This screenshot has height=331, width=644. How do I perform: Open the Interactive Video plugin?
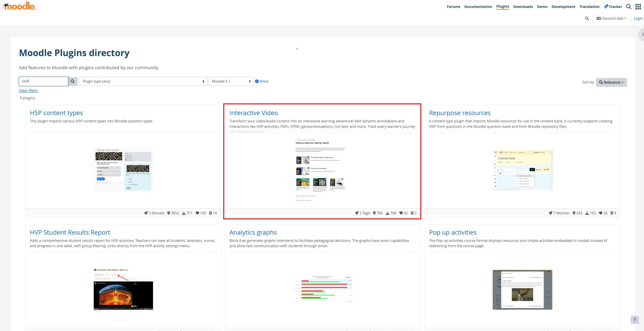click(254, 113)
